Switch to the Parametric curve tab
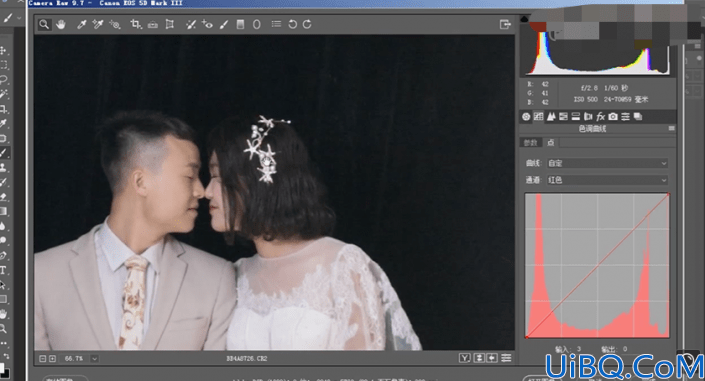The height and width of the screenshot is (381, 705). tap(531, 143)
